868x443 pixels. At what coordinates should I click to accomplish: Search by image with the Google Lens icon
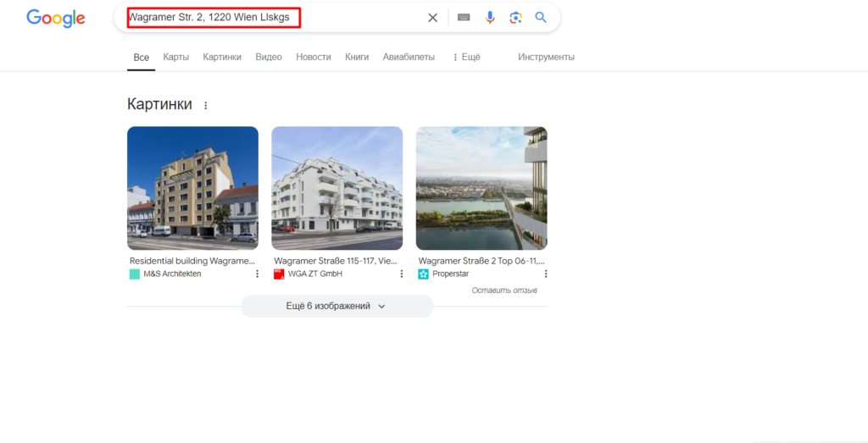pyautogui.click(x=516, y=18)
